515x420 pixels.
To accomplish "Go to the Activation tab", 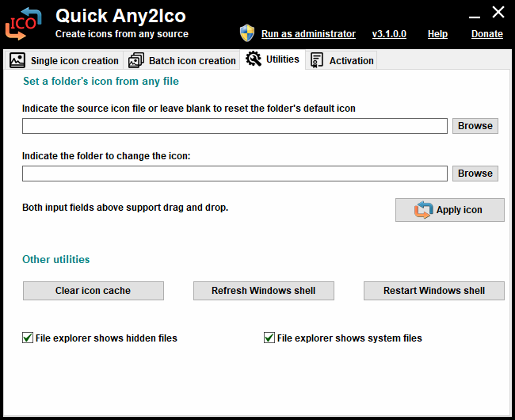I will [341, 60].
